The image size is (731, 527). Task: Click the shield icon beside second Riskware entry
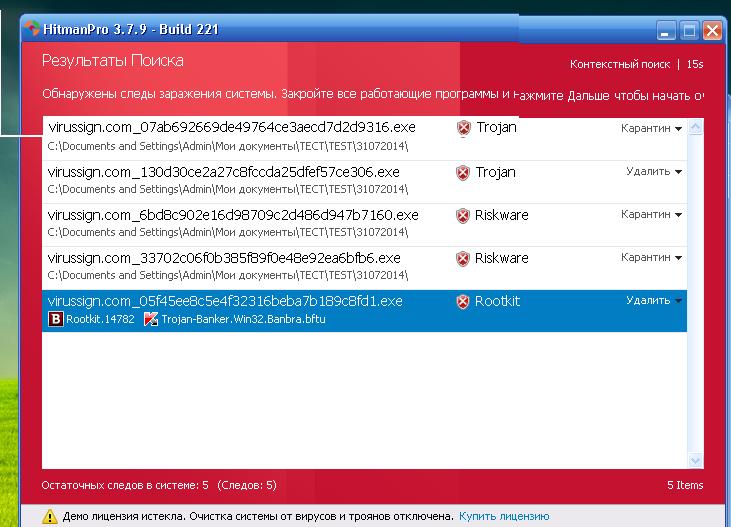463,259
